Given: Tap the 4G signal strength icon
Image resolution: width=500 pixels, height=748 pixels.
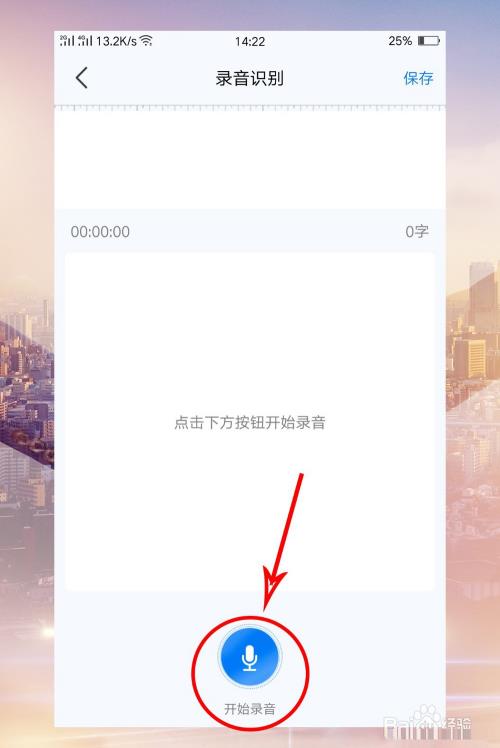Looking at the screenshot, I should [x=85, y=40].
